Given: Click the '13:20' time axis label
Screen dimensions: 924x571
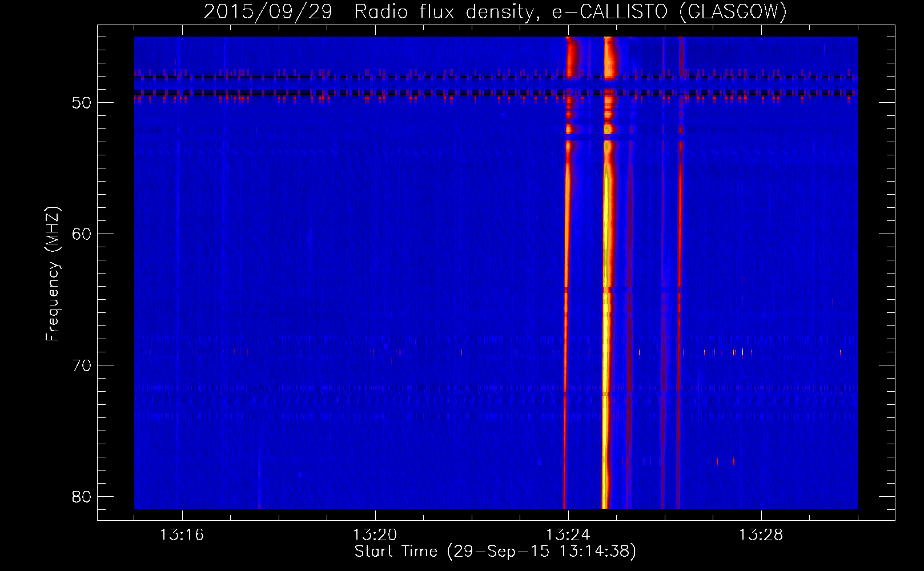Looking at the screenshot, I should 375,535.
